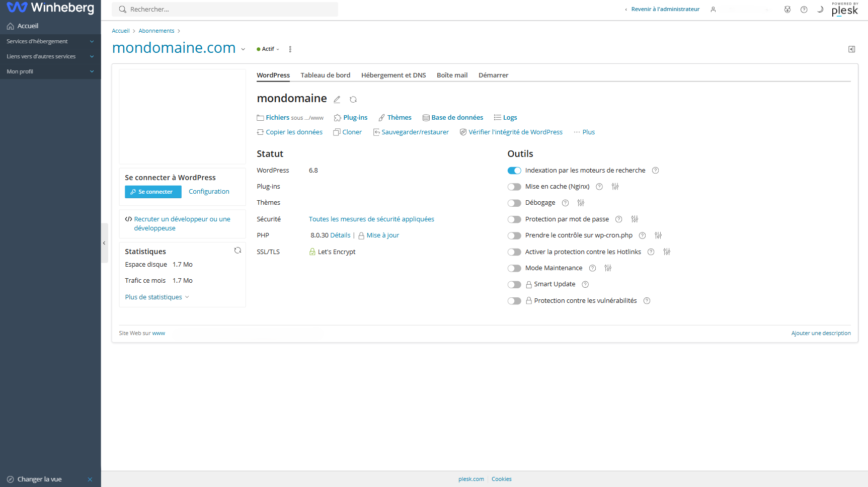Image resolution: width=868 pixels, height=487 pixels.
Task: Expand Plus de statistiques
Action: click(x=157, y=297)
